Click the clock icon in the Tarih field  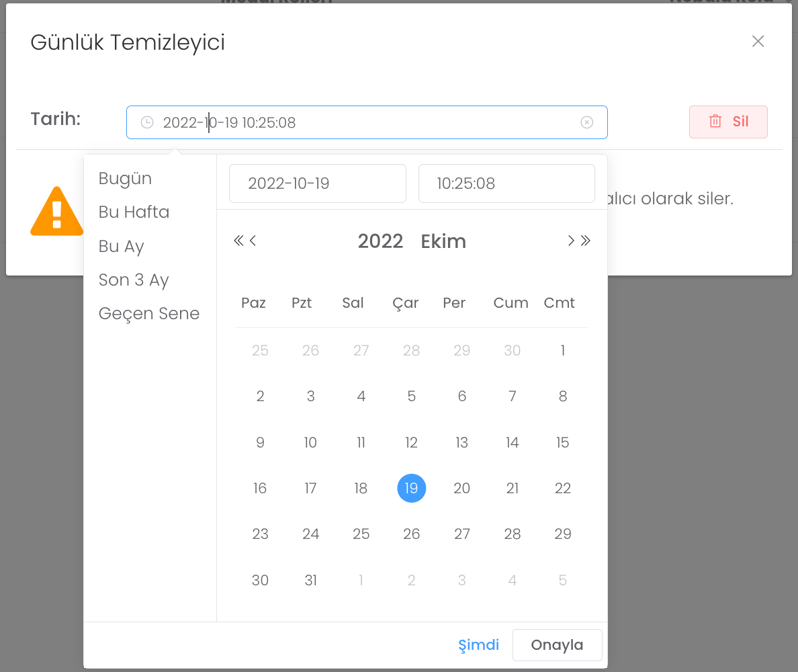(x=146, y=122)
